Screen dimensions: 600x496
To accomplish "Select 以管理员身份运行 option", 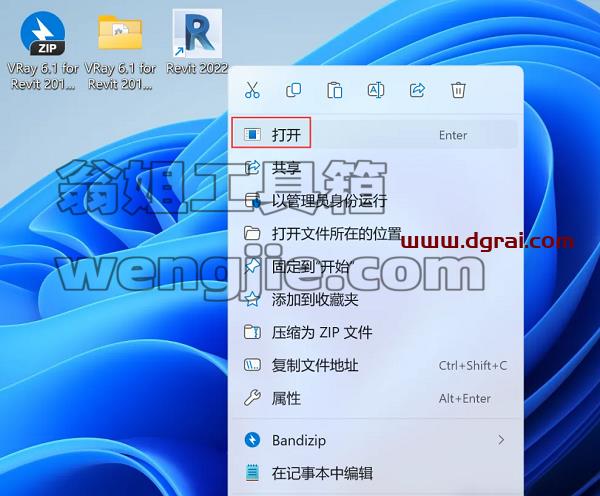I will pyautogui.click(x=375, y=201).
